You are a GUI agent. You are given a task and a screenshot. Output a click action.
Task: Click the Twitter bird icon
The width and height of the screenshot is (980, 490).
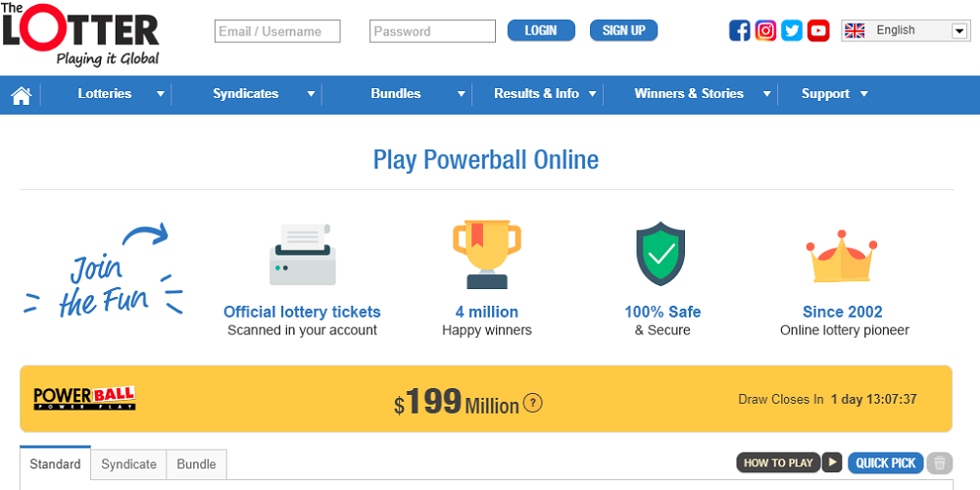[x=792, y=30]
